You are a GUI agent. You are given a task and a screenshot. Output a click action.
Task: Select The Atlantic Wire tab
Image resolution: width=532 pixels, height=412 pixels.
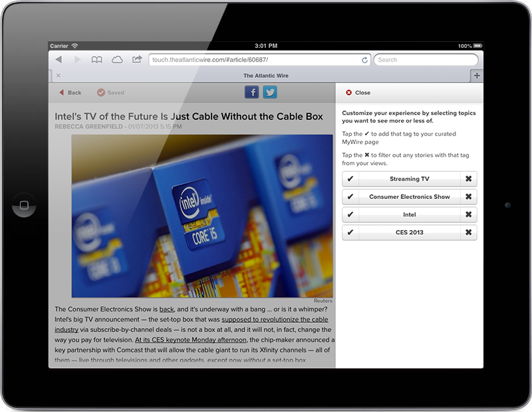265,75
